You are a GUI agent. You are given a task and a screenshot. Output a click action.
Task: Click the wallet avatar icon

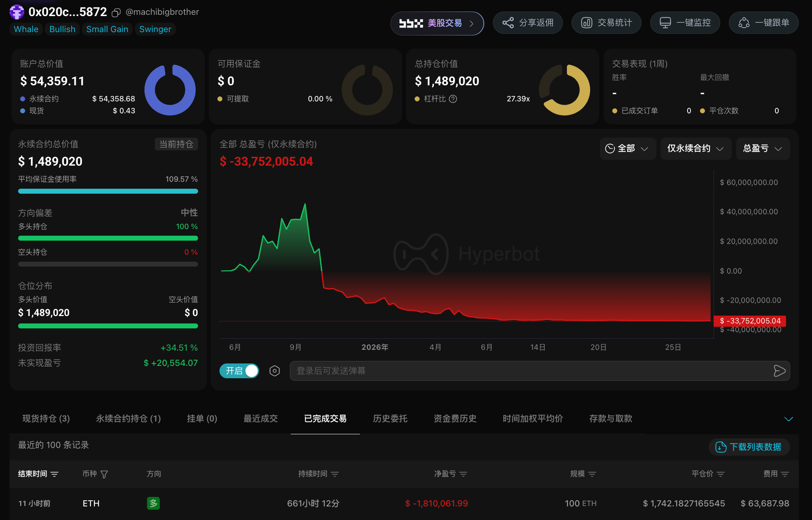click(17, 12)
